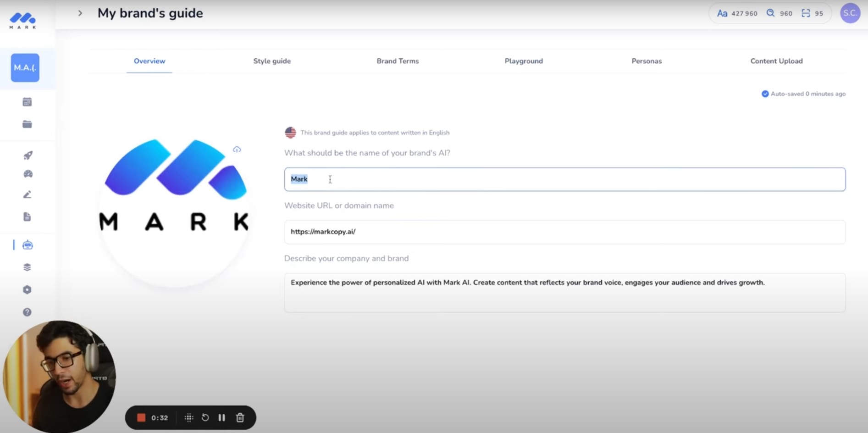The image size is (868, 433).
Task: Click the Website URL input field
Action: point(564,232)
